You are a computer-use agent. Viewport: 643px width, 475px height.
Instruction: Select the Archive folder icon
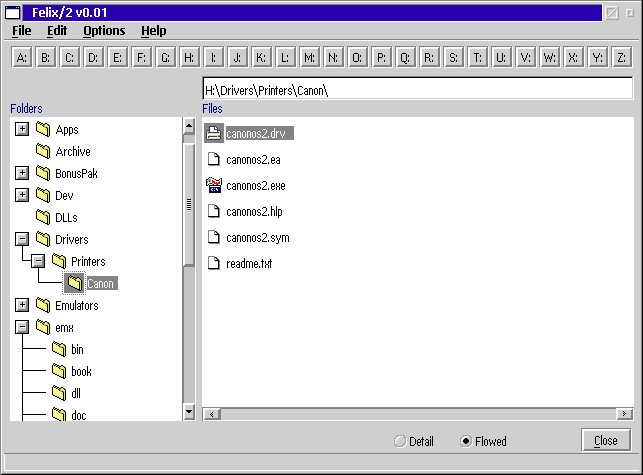[43, 151]
